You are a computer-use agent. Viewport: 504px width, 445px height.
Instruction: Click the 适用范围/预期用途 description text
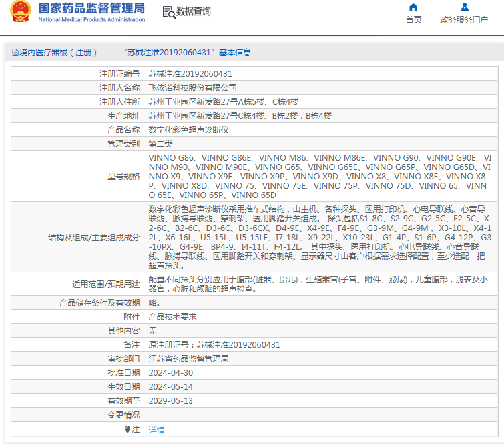318,284
